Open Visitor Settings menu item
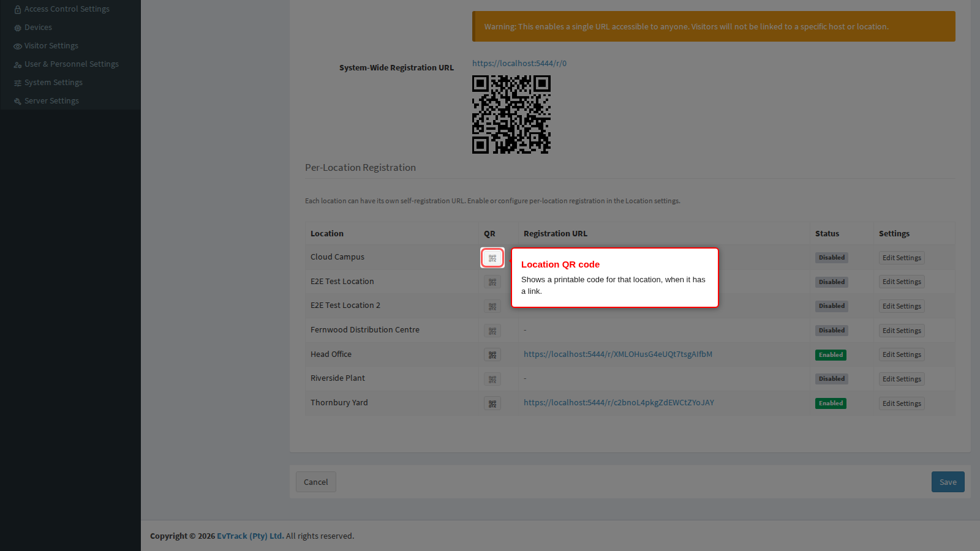980x551 pixels. (x=51, y=46)
